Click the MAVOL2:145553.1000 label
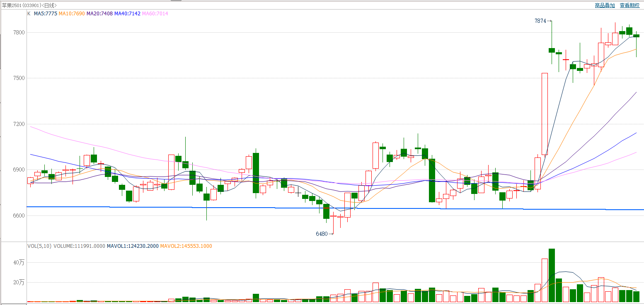The image size is (644, 305). (x=186, y=246)
